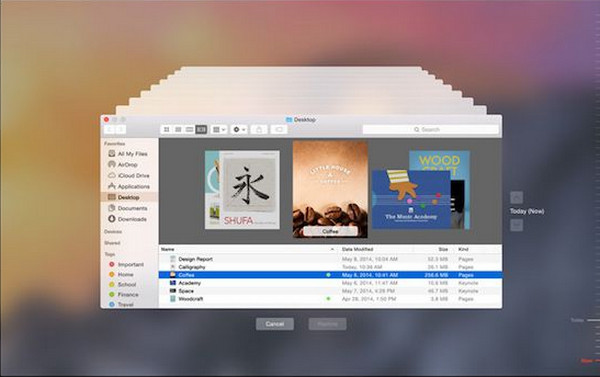
Task: Go back with the toolbar back arrow
Action: point(109,130)
